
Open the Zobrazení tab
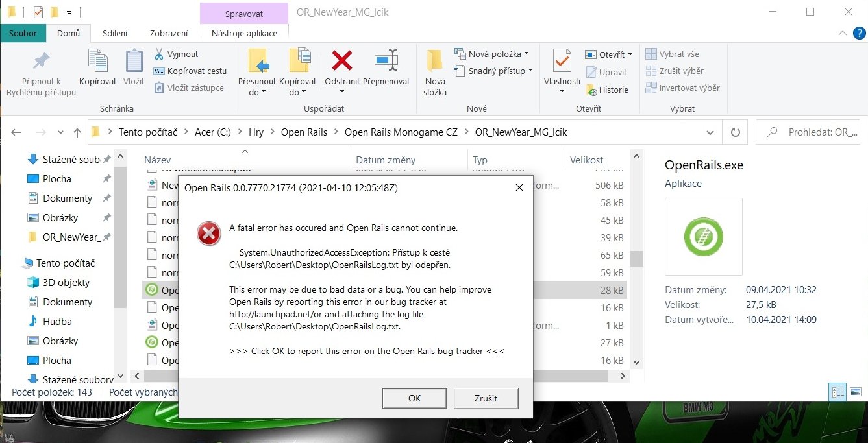(169, 33)
